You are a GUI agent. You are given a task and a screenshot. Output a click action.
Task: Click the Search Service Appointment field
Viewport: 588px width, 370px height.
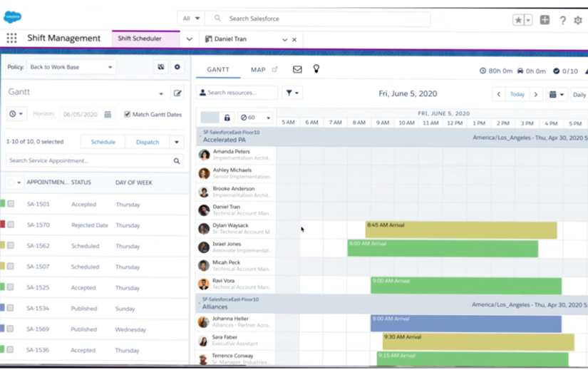[89, 161]
